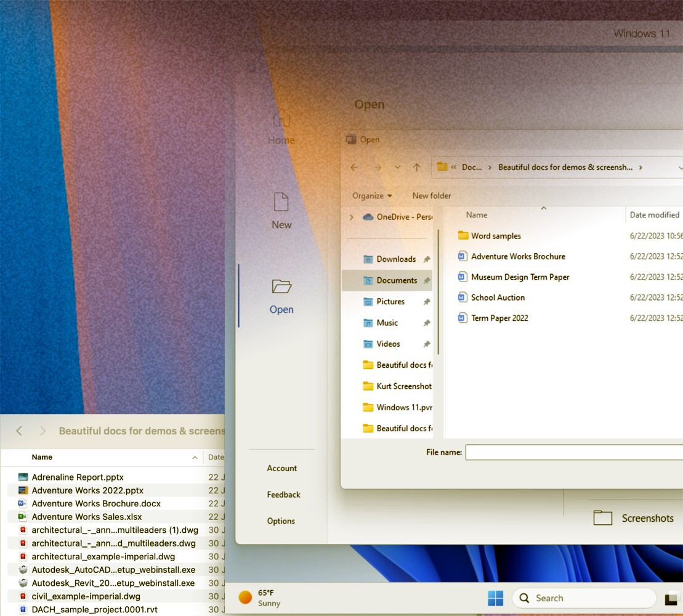Select the Term Paper 2022 document
The image size is (683, 616).
tap(493, 318)
